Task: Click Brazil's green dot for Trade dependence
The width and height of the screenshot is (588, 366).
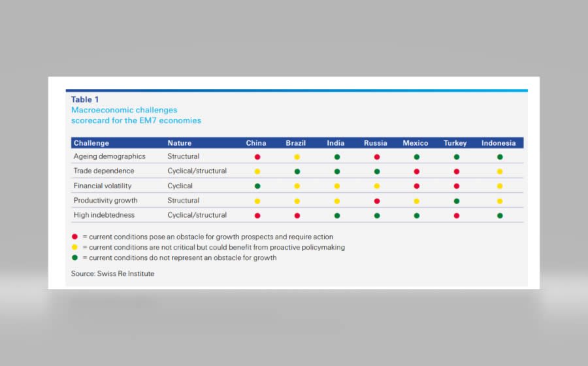Action: coord(297,171)
